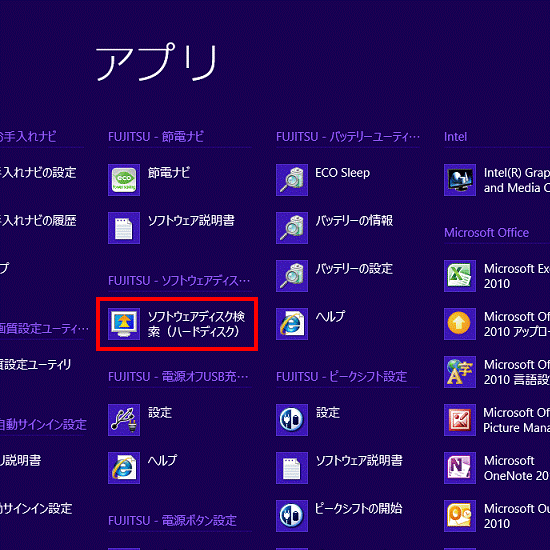This screenshot has height=550, width=550.
Task: Open the 入れナビの設定 app entry
Action: pos(38,173)
